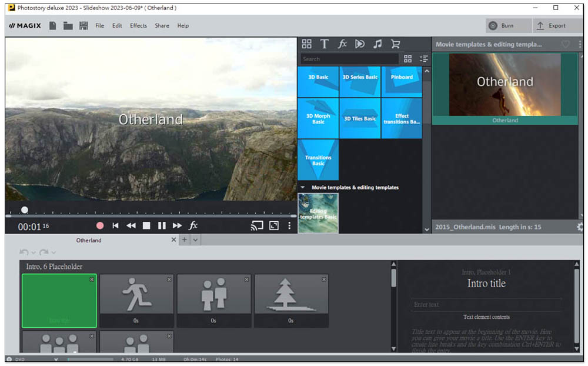588x366 pixels.
Task: Toggle fullscreen preview monitor
Action: [273, 226]
